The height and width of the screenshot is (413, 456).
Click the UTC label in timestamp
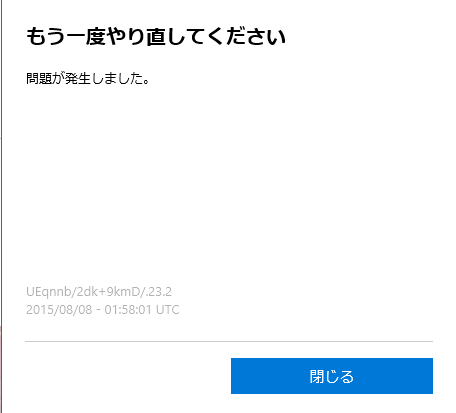coord(168,310)
